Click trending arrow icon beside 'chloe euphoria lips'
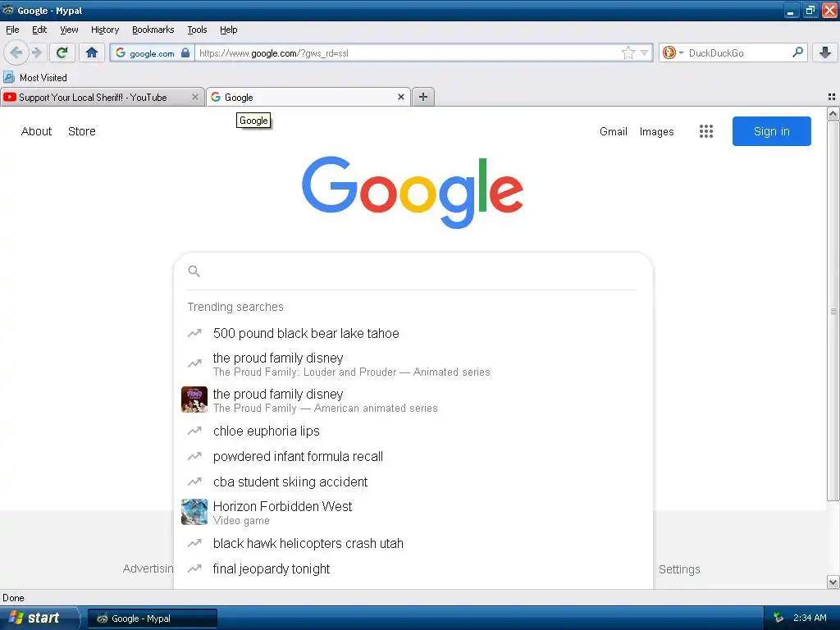Screen dimensions: 840x630 click(194, 431)
